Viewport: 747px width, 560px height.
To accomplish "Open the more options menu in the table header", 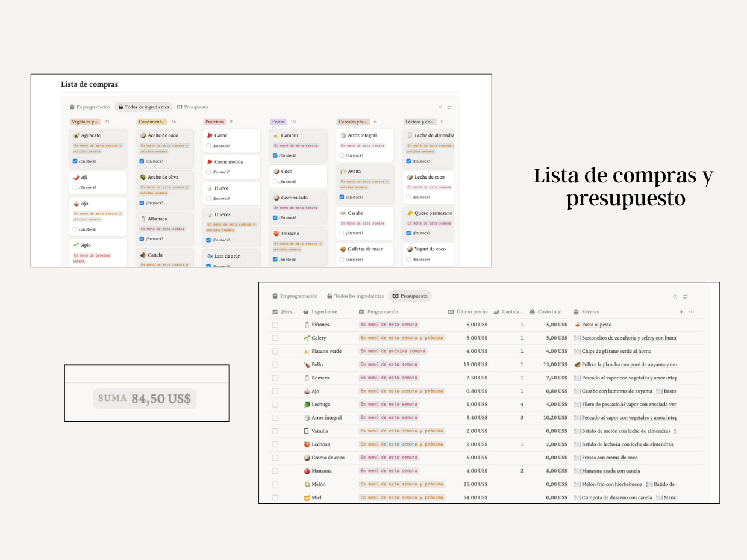I will point(692,311).
